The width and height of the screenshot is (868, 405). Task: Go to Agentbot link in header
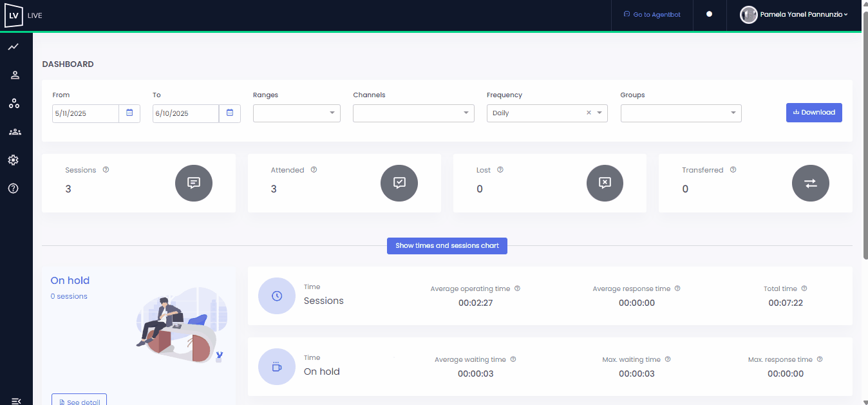click(652, 14)
